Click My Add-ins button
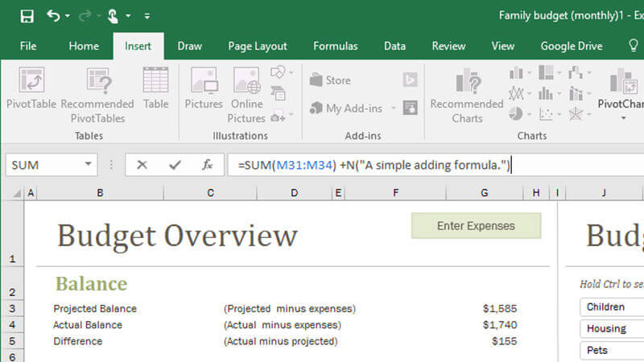Image resolution: width=644 pixels, height=362 pixels. (x=346, y=109)
